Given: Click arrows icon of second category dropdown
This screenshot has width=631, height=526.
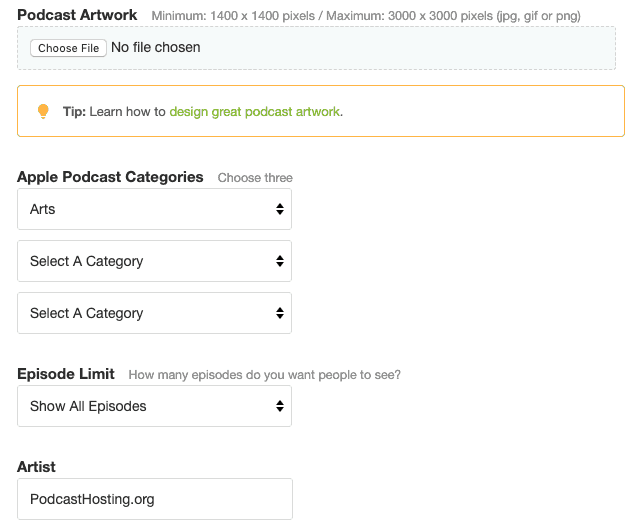Looking at the screenshot, I should point(280,261).
